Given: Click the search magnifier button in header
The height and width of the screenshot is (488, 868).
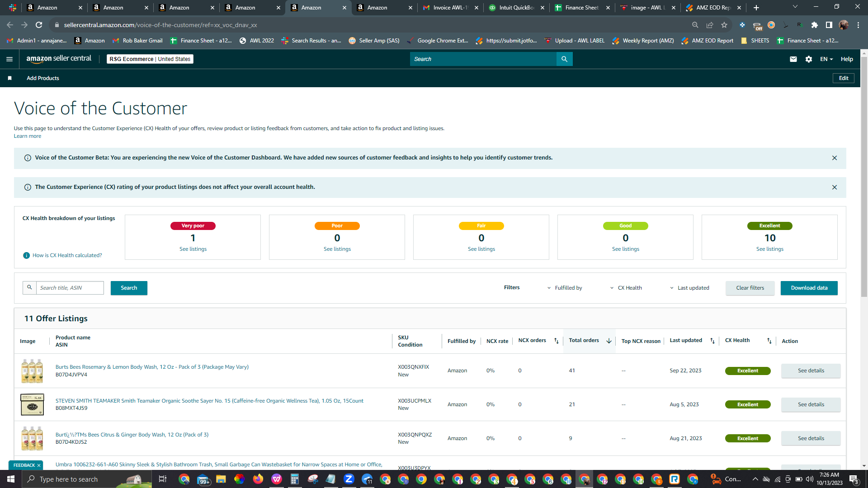Looking at the screenshot, I should [564, 59].
